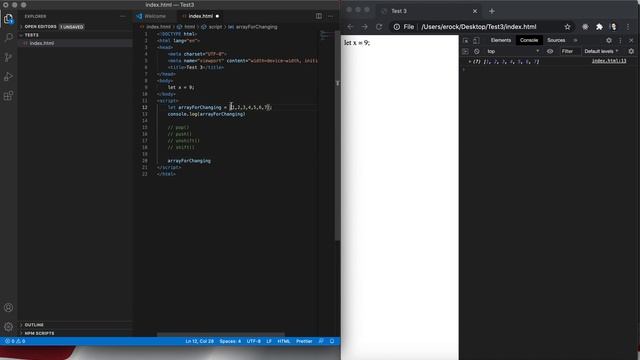The height and width of the screenshot is (360, 640).
Task: Go back in the Chrome browser
Action: click(x=350, y=27)
